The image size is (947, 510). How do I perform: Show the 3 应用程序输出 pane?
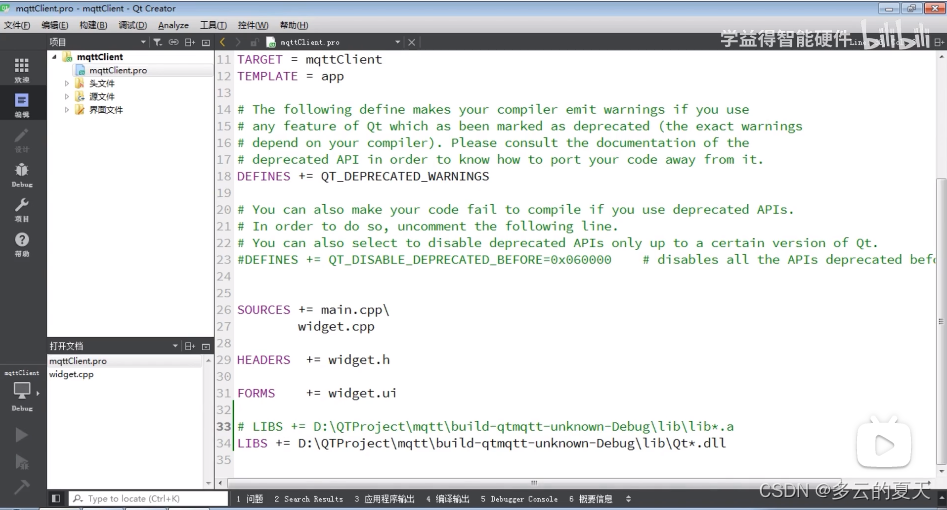[x=385, y=499]
